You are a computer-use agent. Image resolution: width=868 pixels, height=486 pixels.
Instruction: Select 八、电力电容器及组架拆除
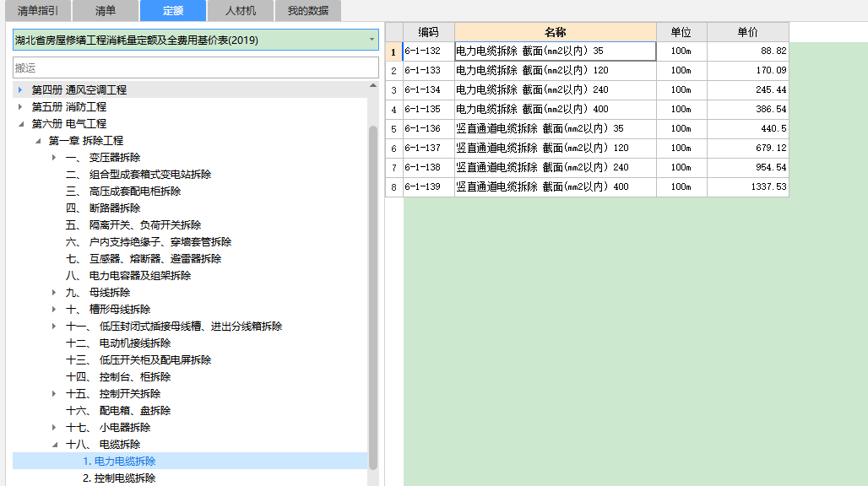click(x=128, y=275)
